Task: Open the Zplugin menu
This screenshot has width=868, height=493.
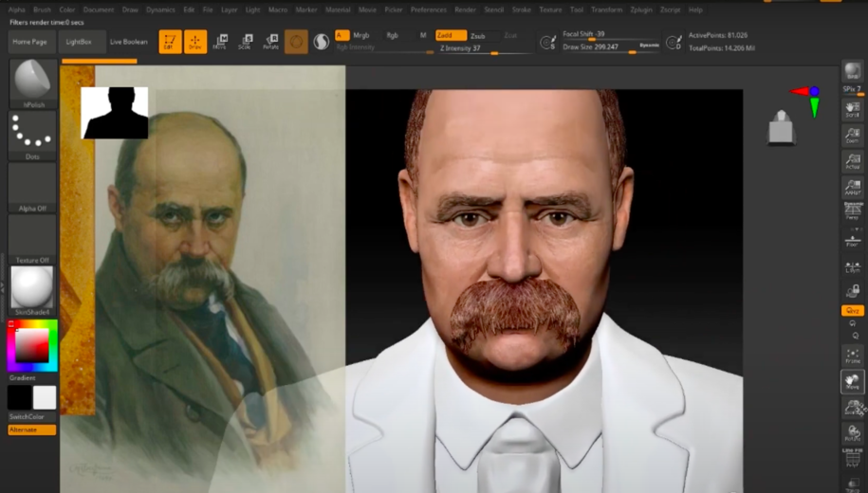Action: 641,9
